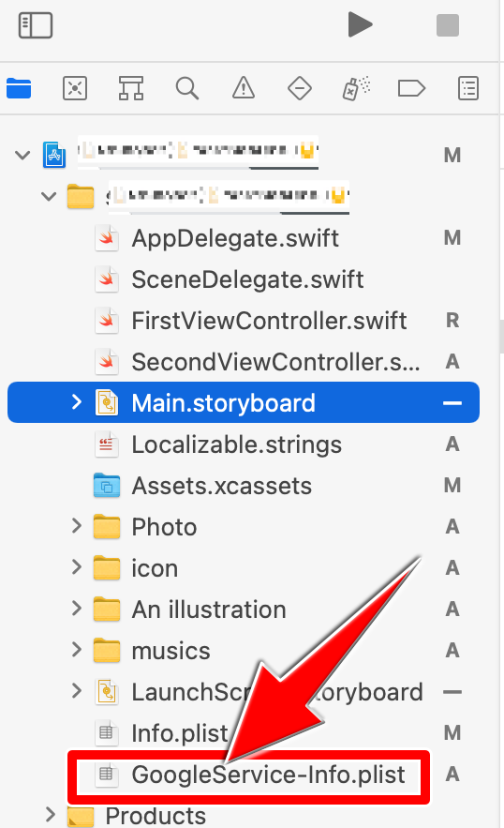Open the Test navigator diamond icon

click(299, 88)
